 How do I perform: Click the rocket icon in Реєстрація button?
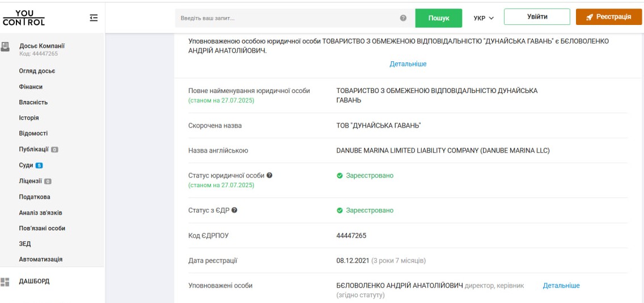pyautogui.click(x=590, y=17)
